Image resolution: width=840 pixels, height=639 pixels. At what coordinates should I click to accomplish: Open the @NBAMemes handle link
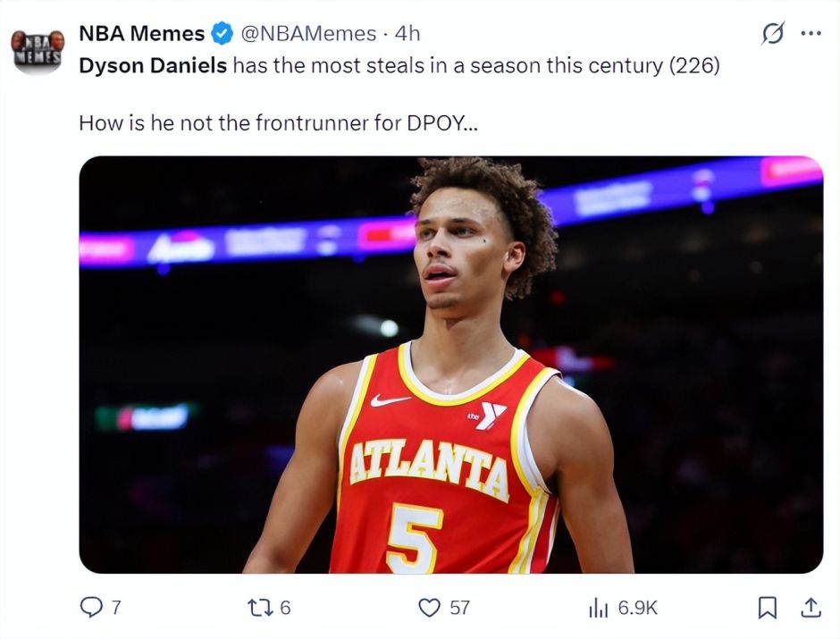pos(307,34)
